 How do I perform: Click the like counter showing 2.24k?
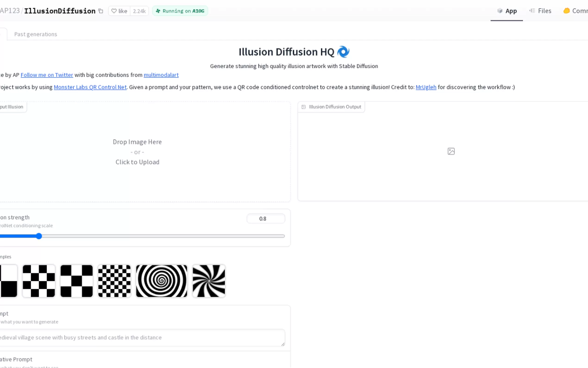139,11
